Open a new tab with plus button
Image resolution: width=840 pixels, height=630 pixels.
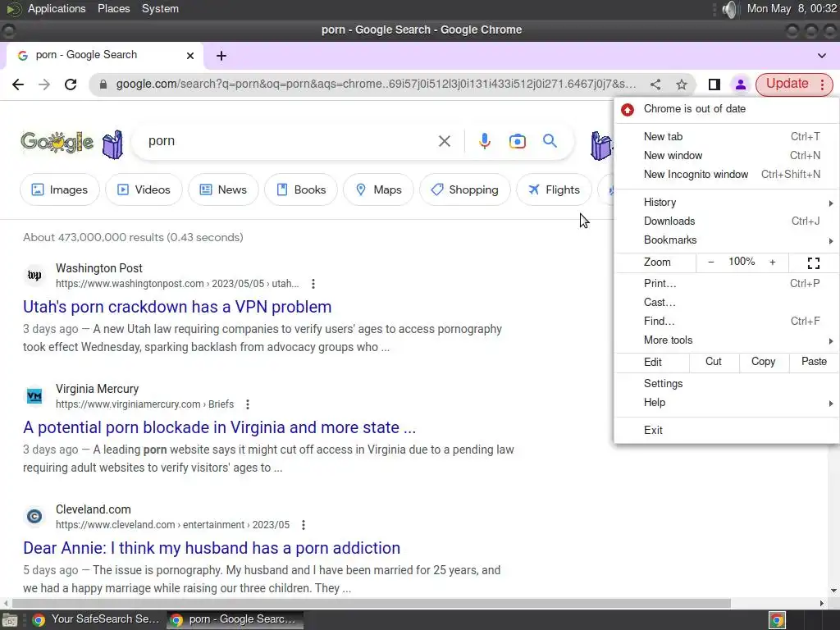pyautogui.click(x=221, y=56)
